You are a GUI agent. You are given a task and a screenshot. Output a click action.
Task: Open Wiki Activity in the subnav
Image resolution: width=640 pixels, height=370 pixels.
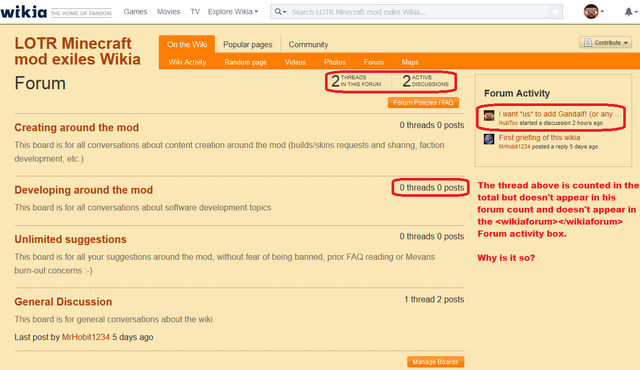tap(187, 62)
